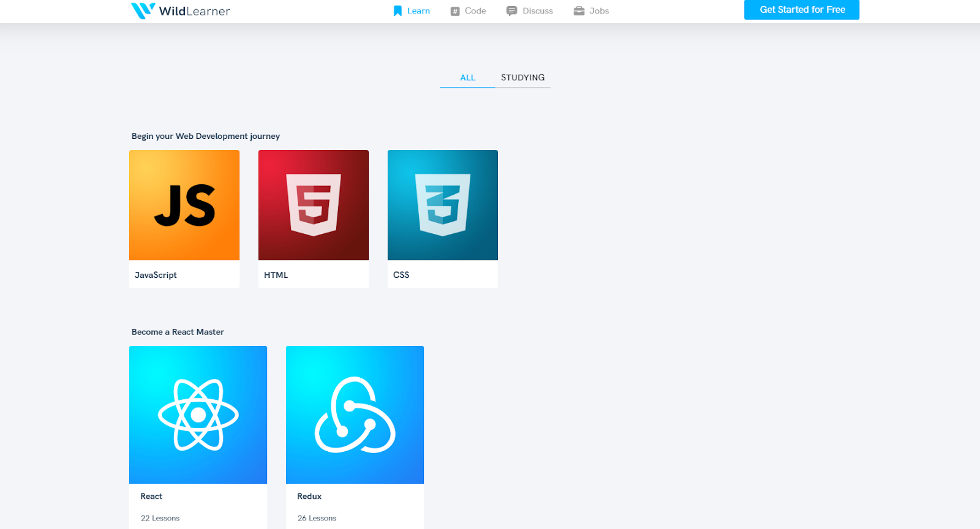Screen dimensions: 980x529
Task: Select the ALL tab
Action: pos(467,78)
